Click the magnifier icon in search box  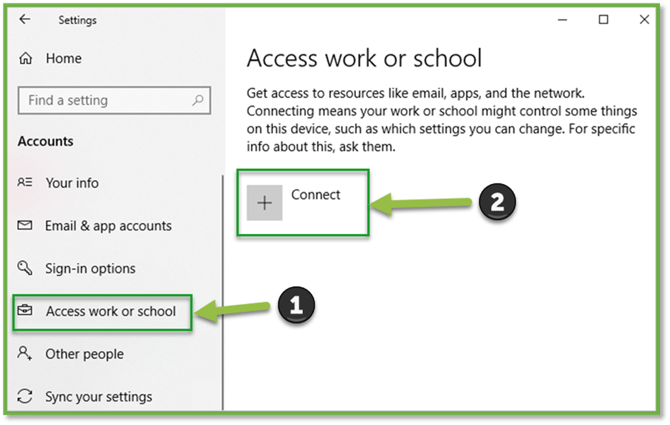(198, 100)
